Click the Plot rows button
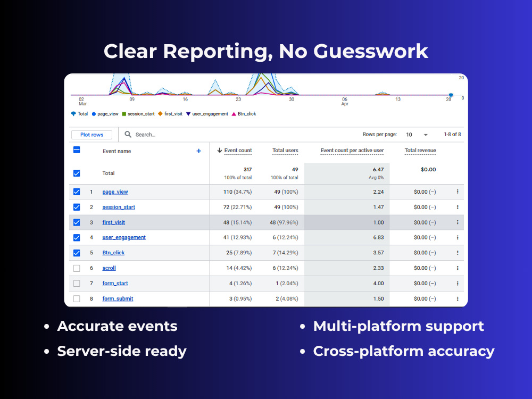 (x=92, y=135)
